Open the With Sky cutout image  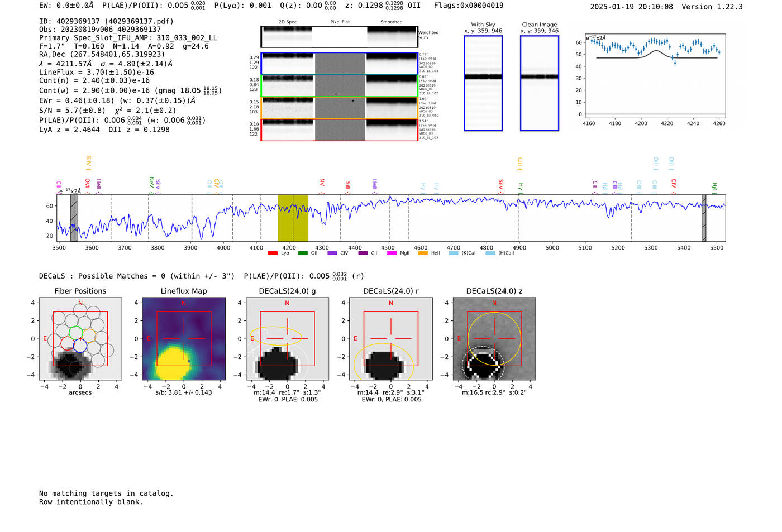coord(483,83)
